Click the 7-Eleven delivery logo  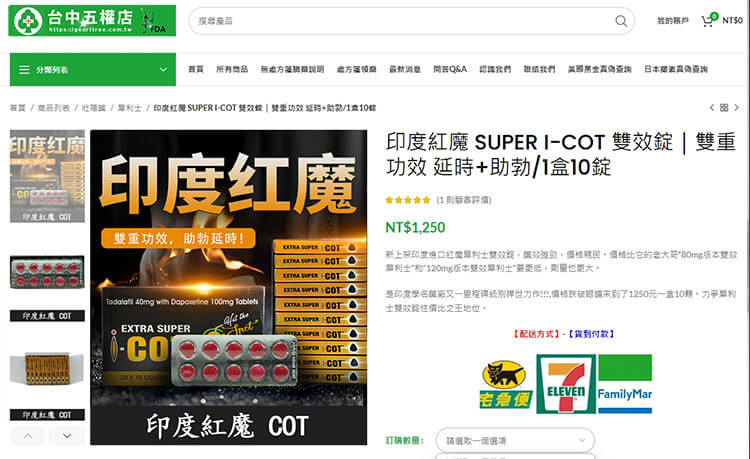point(566,383)
